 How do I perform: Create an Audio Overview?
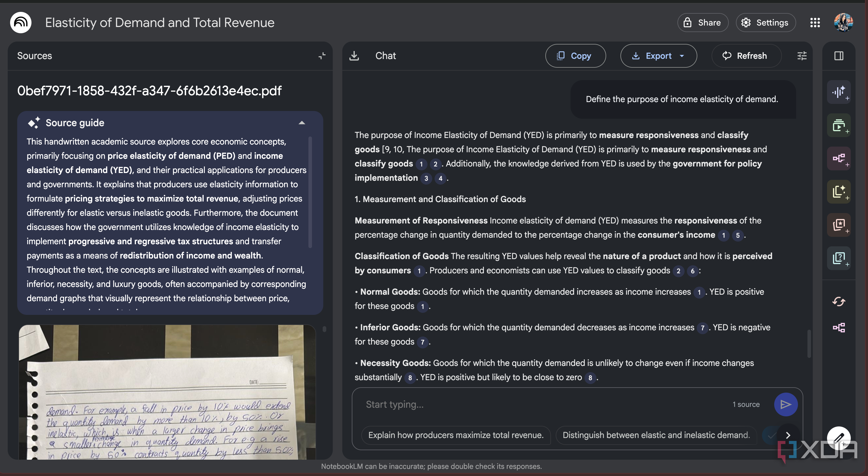point(839,92)
